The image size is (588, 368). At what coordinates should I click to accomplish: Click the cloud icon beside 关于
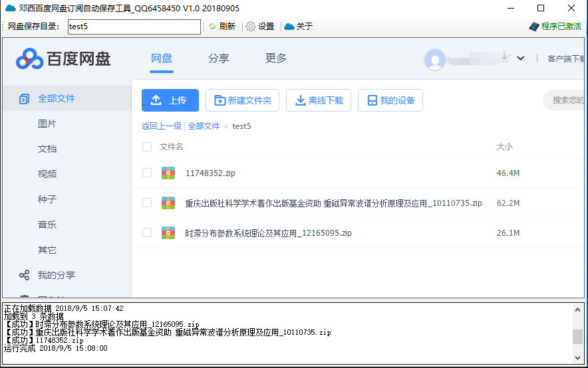pos(289,27)
